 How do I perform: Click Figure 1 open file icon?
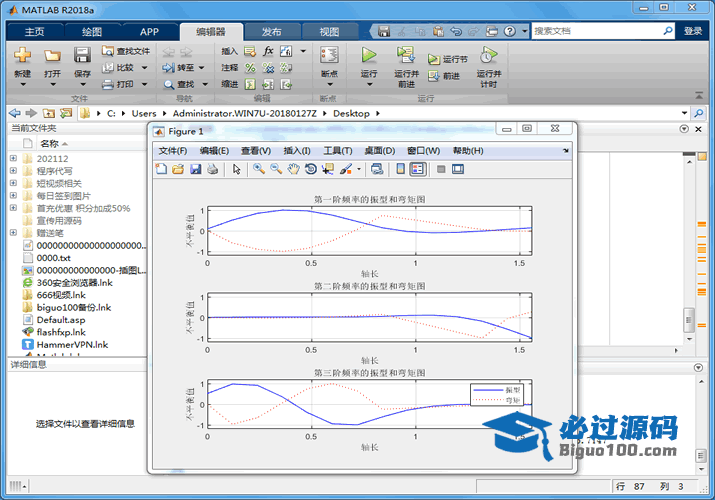(178, 169)
